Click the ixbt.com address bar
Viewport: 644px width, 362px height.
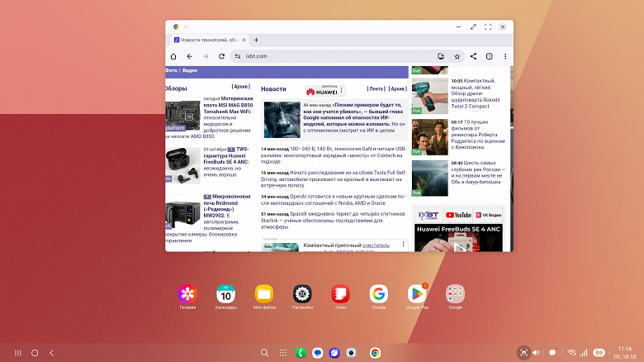[348, 56]
